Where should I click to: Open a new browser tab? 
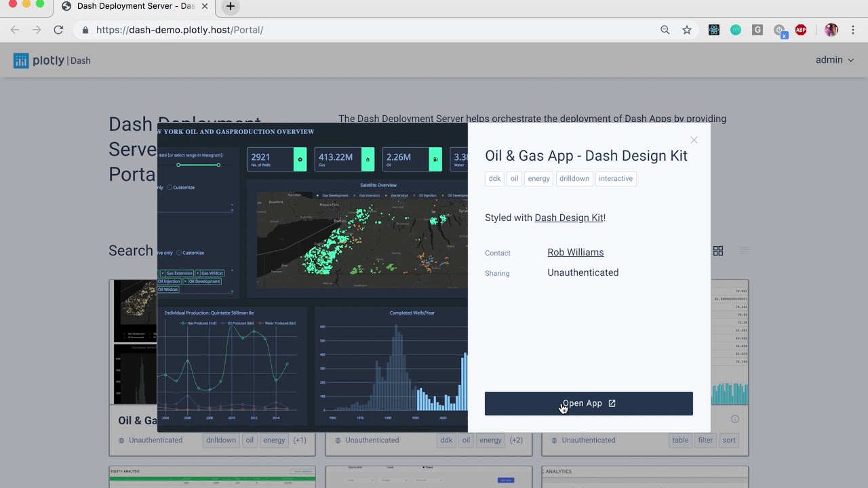tap(231, 7)
